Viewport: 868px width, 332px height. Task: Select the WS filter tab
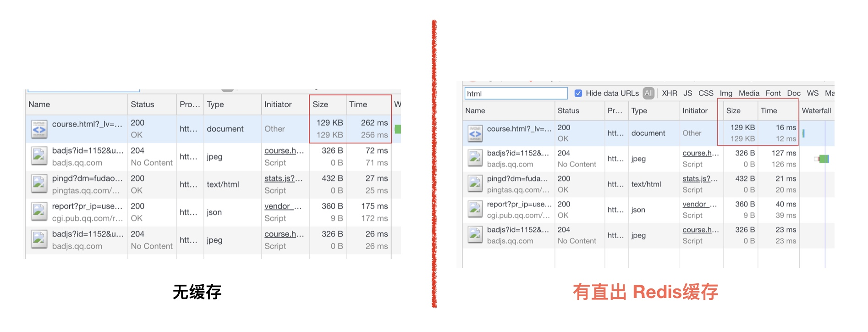tap(813, 93)
